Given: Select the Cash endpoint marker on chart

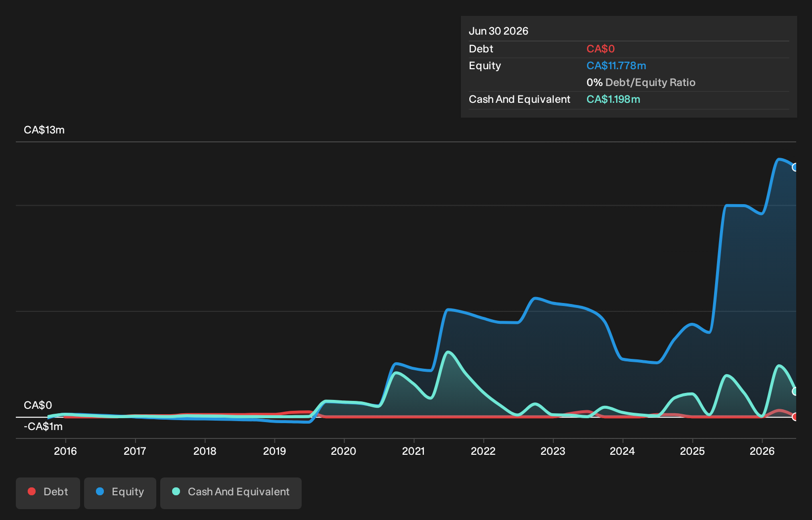Looking at the screenshot, I should (795, 391).
